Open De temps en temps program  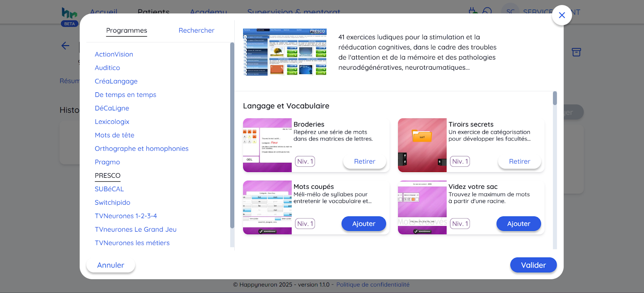(126, 95)
